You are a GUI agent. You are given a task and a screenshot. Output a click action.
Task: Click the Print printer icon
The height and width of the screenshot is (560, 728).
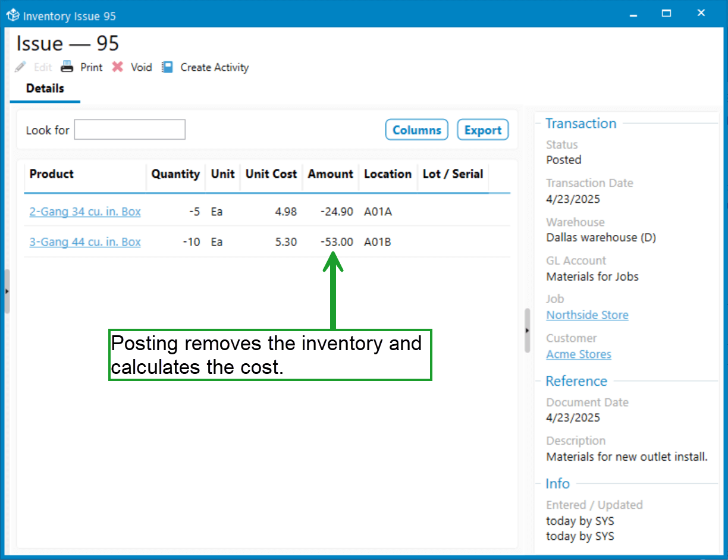tap(67, 67)
